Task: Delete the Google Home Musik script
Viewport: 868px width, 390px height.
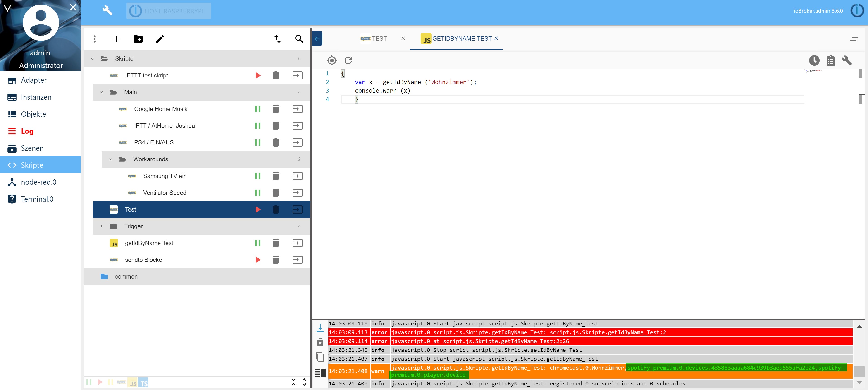Action: [x=276, y=109]
